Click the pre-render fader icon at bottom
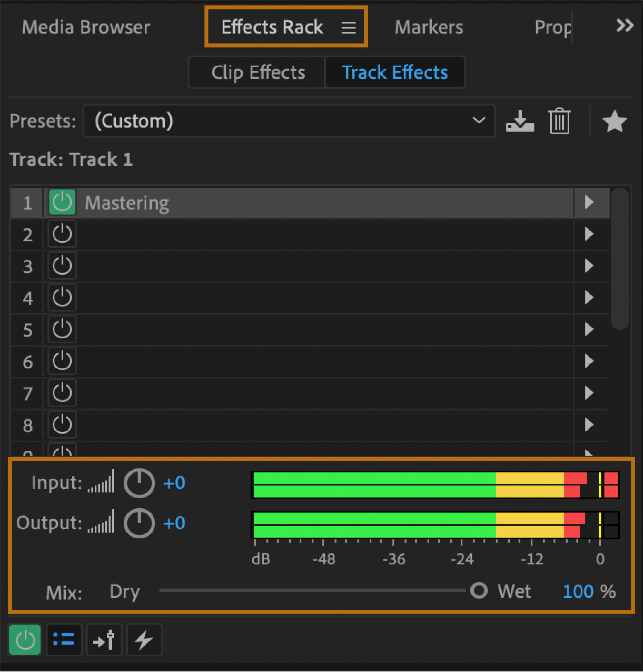The height and width of the screenshot is (672, 643). pos(104,640)
